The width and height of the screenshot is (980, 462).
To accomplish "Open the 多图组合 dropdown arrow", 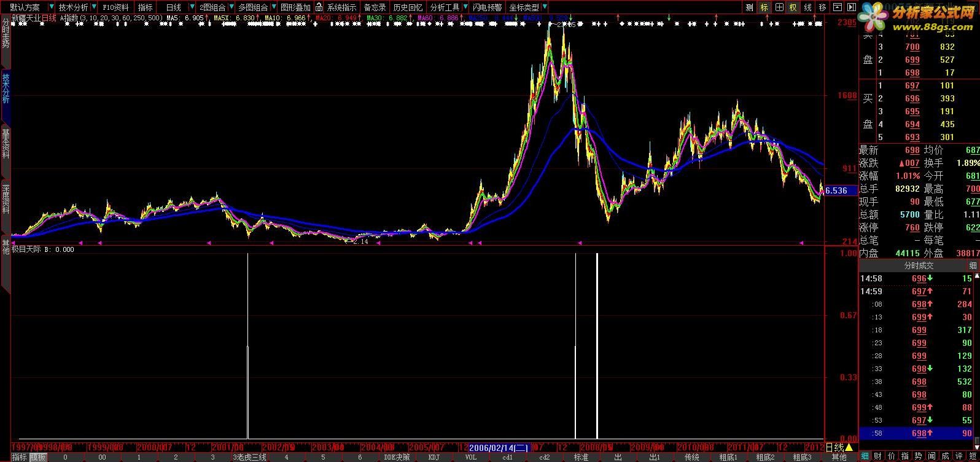I will tap(273, 7).
